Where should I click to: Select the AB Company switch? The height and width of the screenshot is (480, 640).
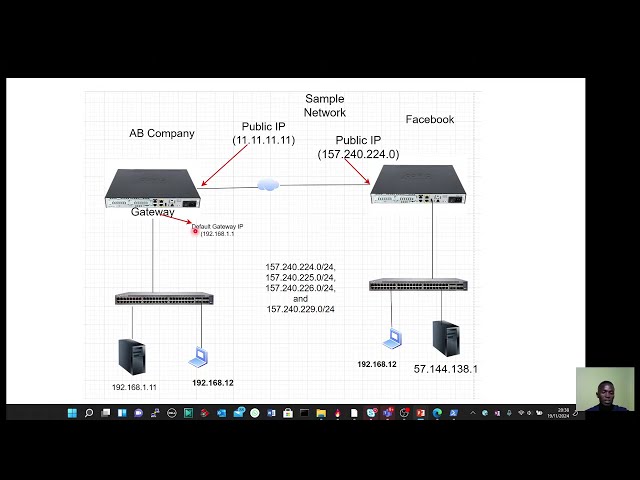tap(164, 298)
